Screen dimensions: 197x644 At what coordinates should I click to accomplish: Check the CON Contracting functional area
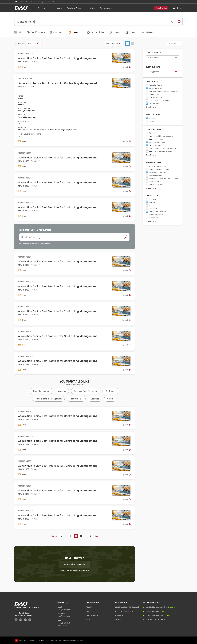(147, 139)
